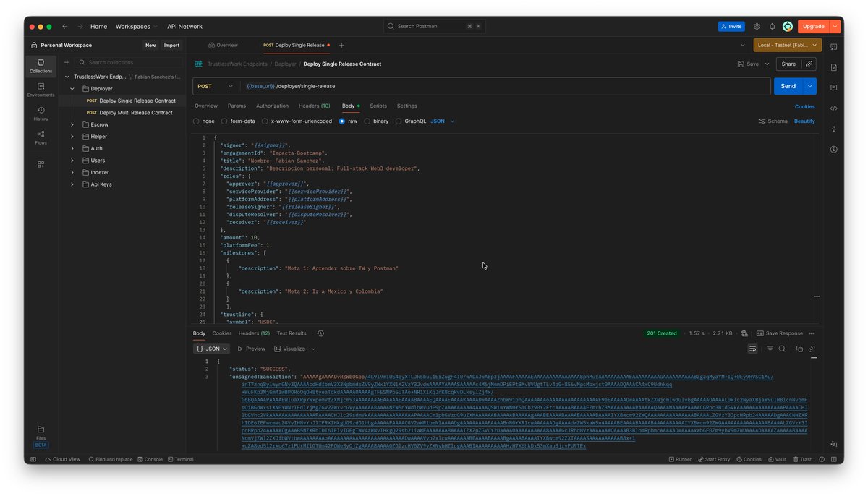Open the Local - Testnet environment selector
The height and width of the screenshot is (496, 868).
pos(787,45)
